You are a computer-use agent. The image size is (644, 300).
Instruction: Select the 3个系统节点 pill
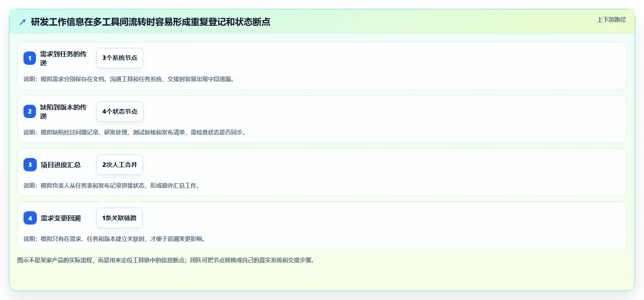(120, 58)
